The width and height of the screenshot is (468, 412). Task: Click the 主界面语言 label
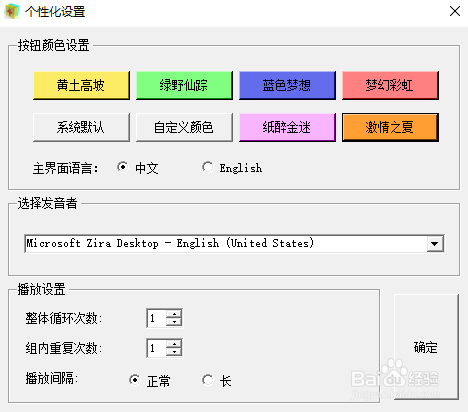(65, 168)
